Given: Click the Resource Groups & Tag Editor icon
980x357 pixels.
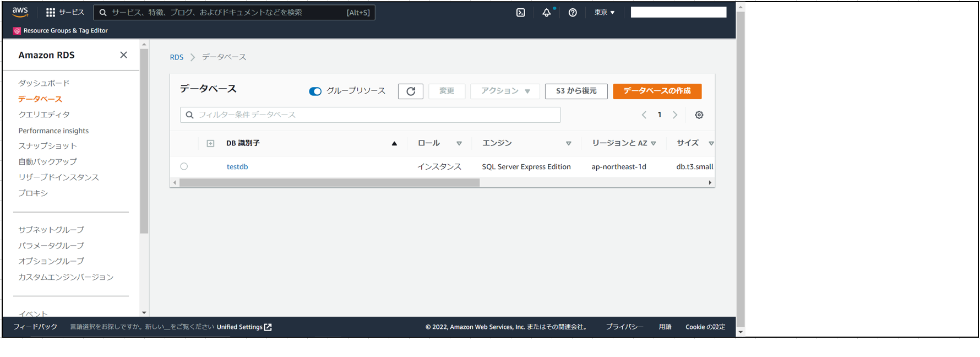Looking at the screenshot, I should tap(17, 31).
